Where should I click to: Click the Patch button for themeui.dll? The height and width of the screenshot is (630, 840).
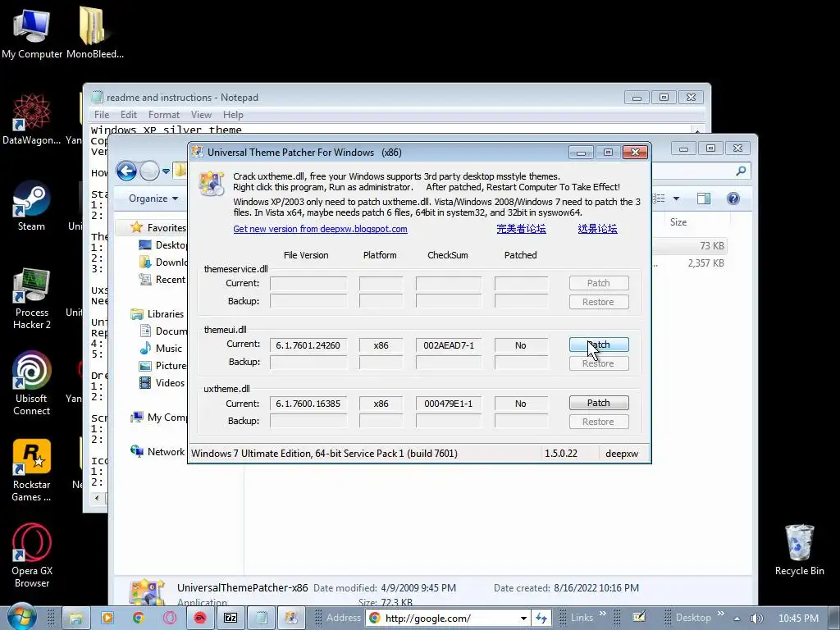tap(598, 345)
